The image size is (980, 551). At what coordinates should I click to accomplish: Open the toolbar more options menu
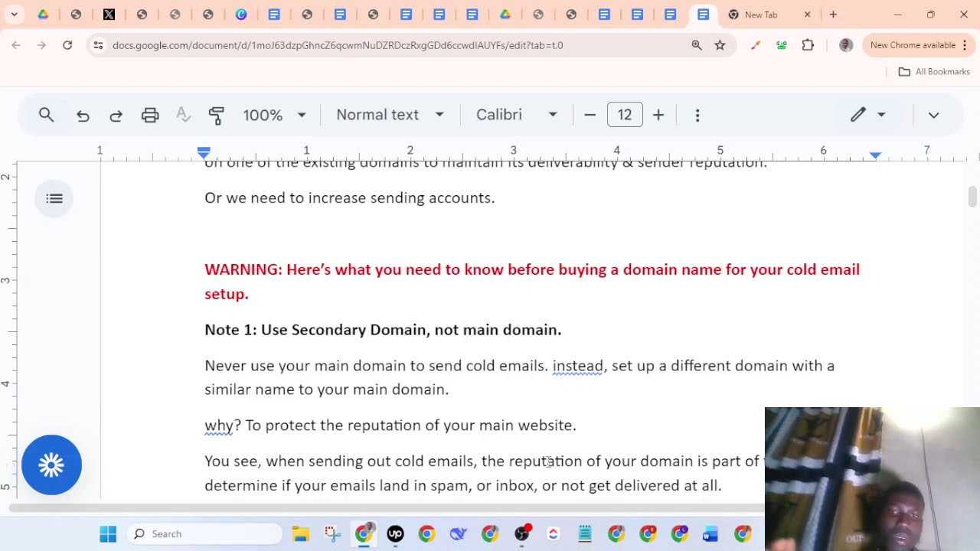(697, 115)
